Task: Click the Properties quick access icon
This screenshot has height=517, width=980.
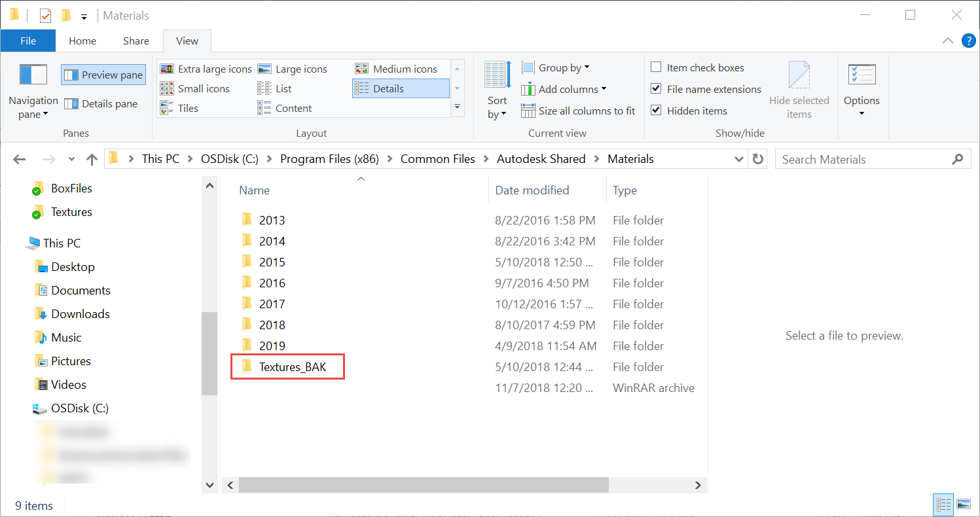Action: pyautogui.click(x=45, y=16)
